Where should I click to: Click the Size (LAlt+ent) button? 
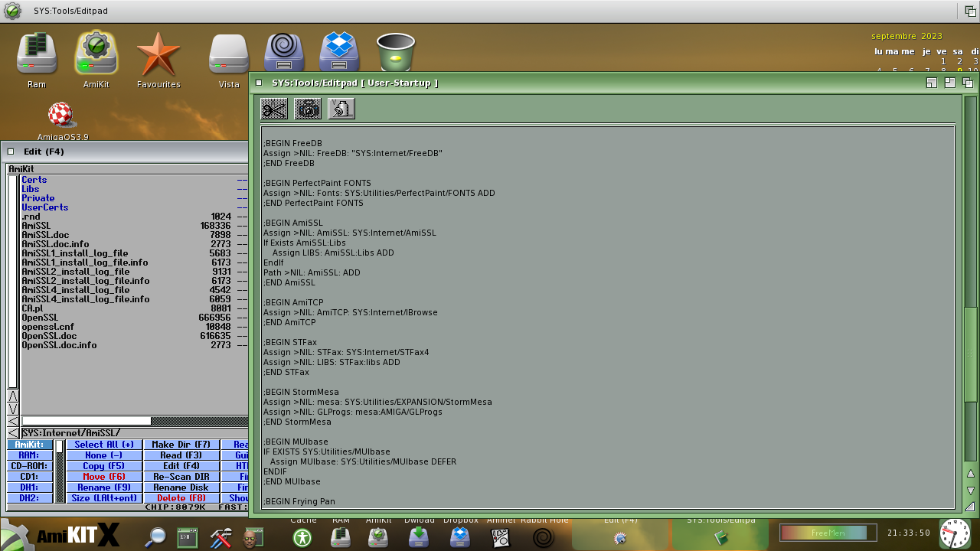tap(104, 498)
